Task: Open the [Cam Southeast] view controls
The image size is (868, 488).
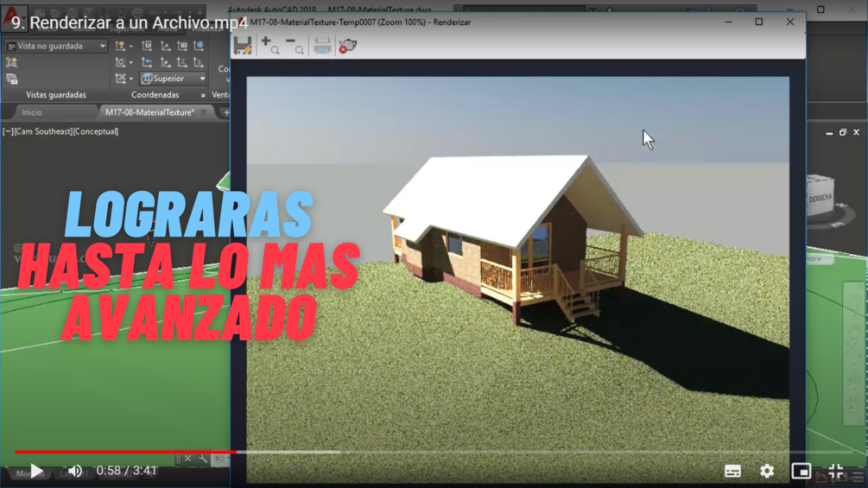Action: coord(43,131)
